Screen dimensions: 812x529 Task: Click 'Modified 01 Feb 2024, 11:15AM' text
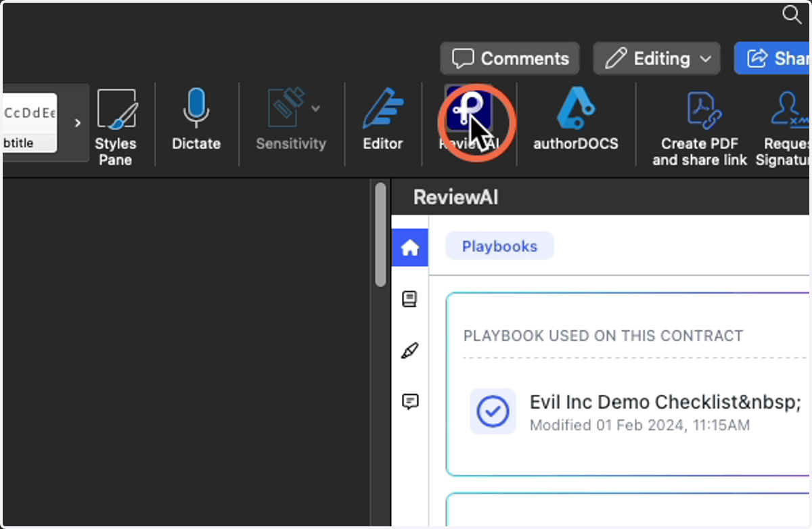639,425
